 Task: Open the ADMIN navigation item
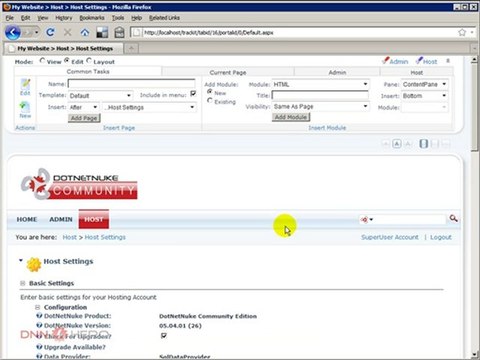(61, 219)
